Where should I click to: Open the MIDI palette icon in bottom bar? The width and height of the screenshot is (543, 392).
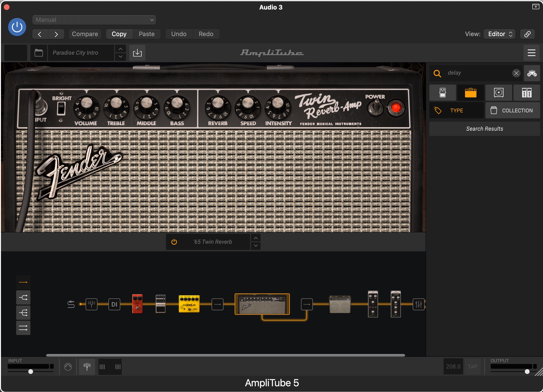tap(68, 367)
